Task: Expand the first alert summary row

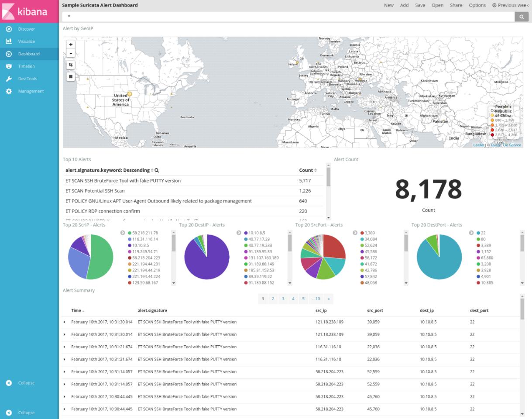Action: click(x=65, y=322)
